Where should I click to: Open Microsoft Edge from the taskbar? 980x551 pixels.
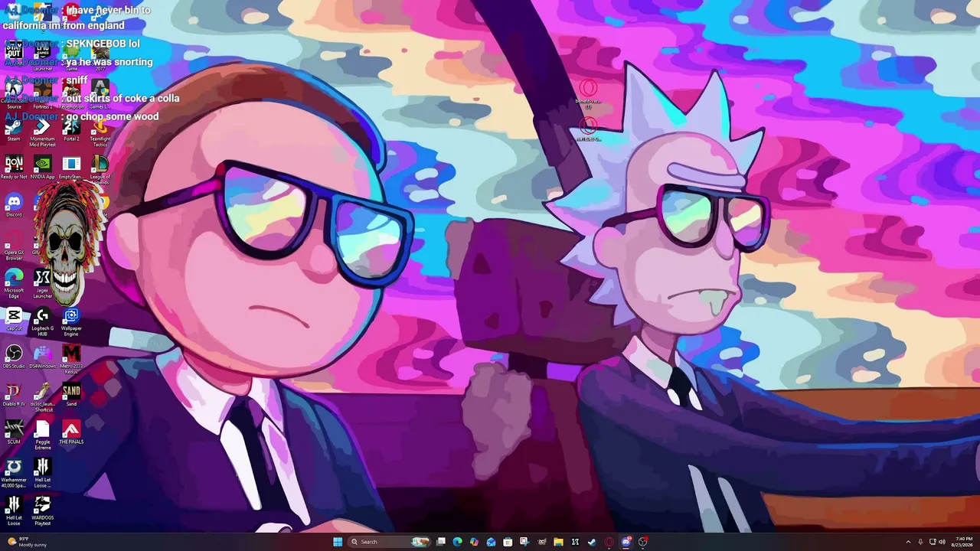tap(458, 542)
